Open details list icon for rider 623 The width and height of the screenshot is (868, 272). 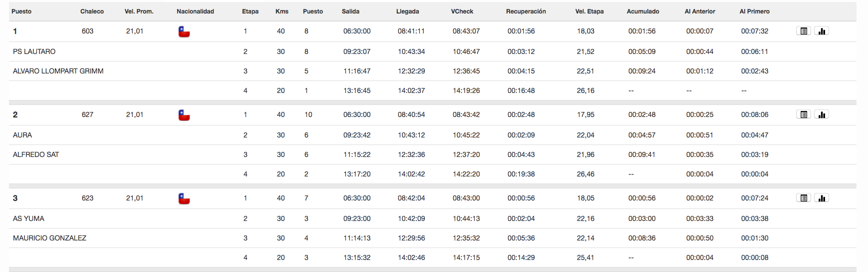tap(804, 198)
